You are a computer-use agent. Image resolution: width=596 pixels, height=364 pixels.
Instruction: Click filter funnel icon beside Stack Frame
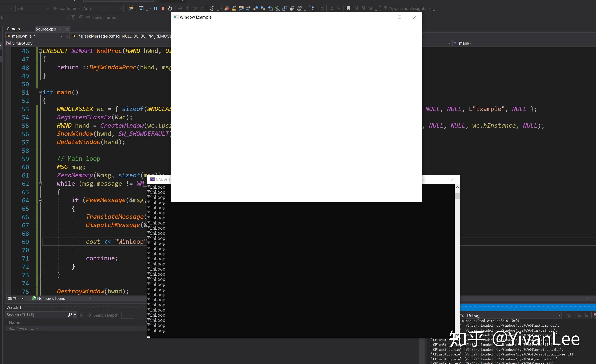73,17
